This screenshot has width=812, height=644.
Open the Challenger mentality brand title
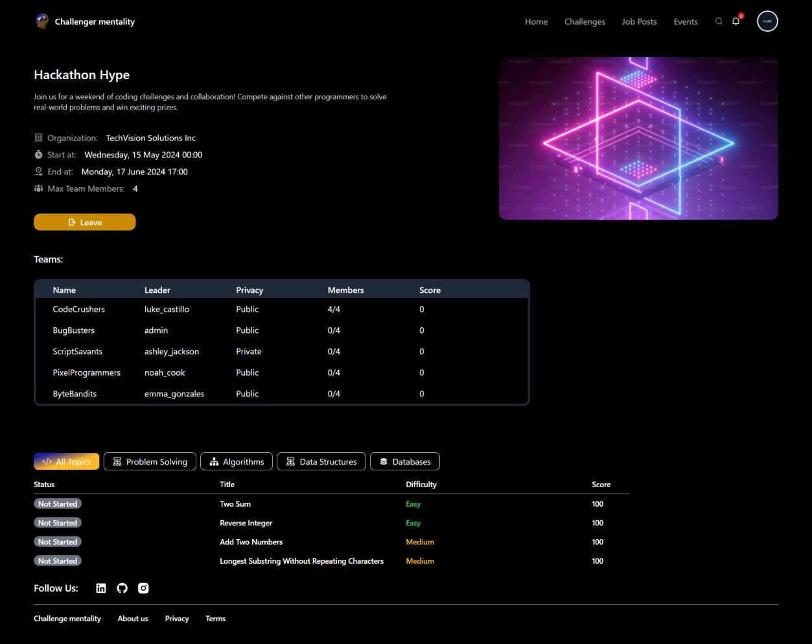[95, 21]
